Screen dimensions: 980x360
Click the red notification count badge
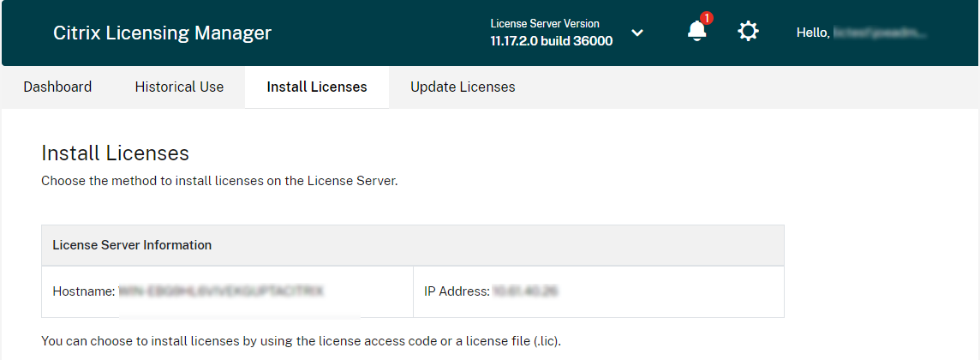click(707, 18)
